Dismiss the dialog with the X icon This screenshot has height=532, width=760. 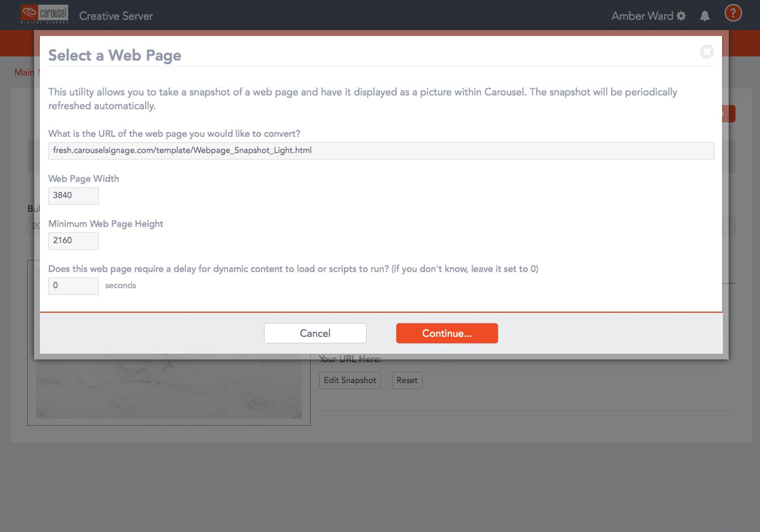707,52
